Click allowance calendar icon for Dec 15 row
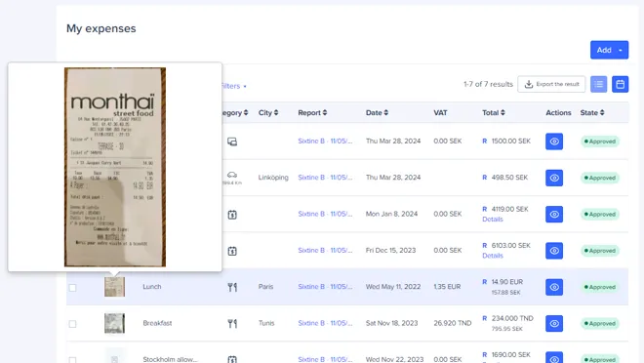This screenshot has width=644, height=363. 232,251
